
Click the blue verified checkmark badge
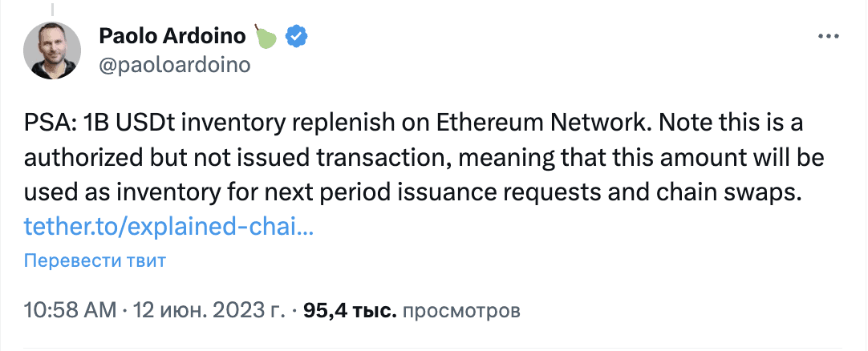click(x=297, y=37)
